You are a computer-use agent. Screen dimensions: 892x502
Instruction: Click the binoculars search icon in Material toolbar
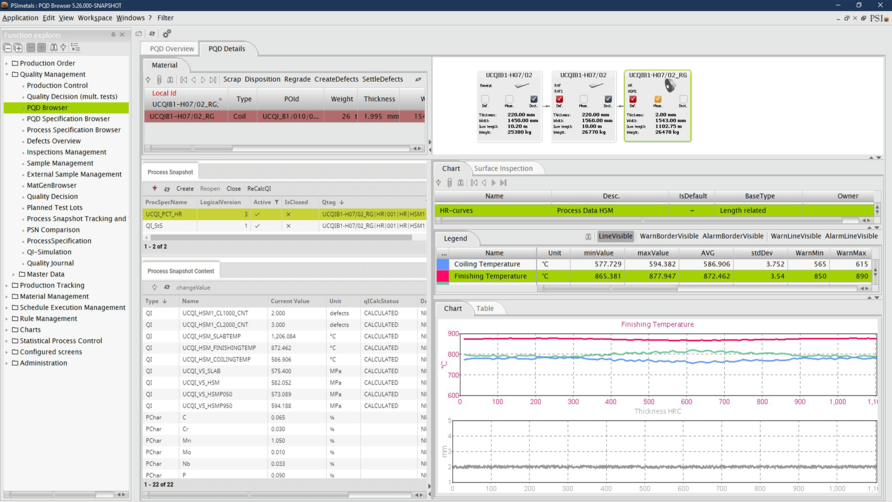point(170,80)
